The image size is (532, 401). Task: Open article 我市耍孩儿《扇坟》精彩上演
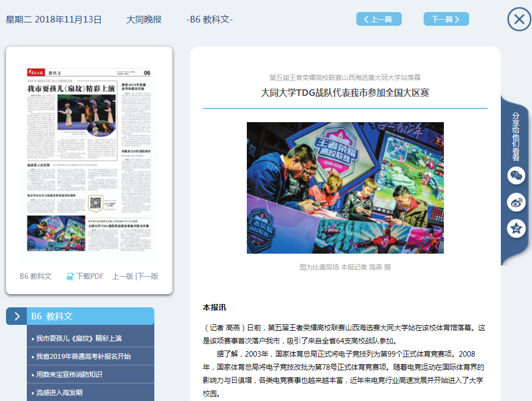point(79,339)
